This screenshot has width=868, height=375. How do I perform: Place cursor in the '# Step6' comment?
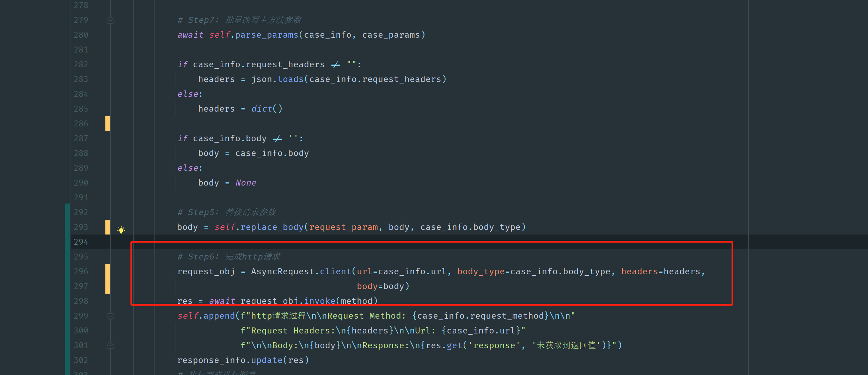click(229, 257)
